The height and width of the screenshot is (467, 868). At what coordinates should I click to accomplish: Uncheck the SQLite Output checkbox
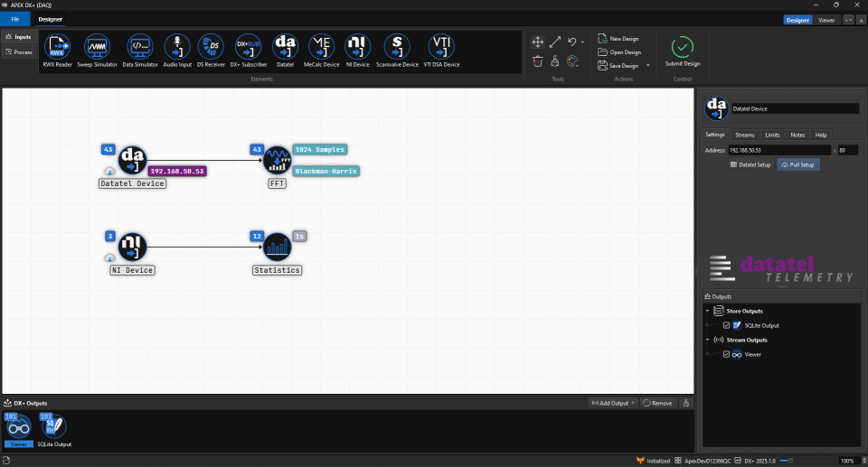726,325
